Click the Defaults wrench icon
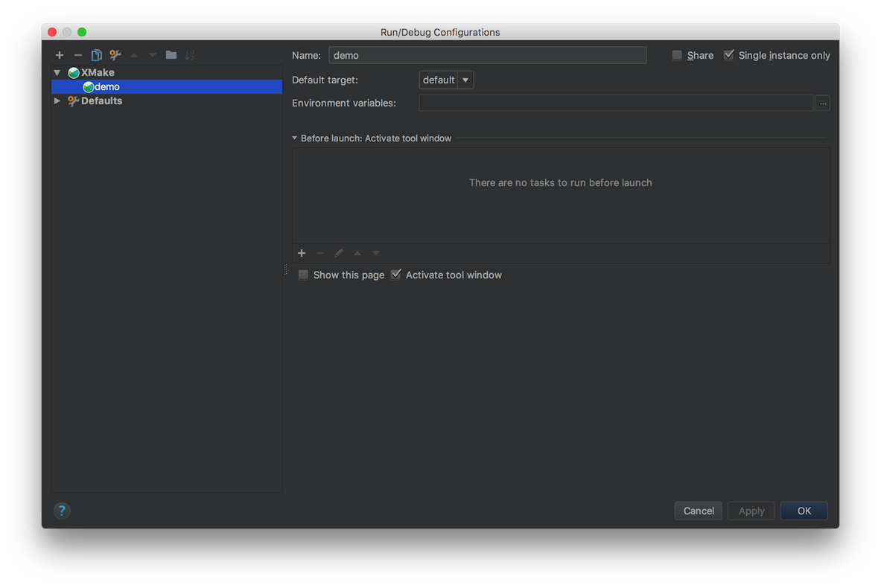881x588 pixels. pyautogui.click(x=73, y=101)
